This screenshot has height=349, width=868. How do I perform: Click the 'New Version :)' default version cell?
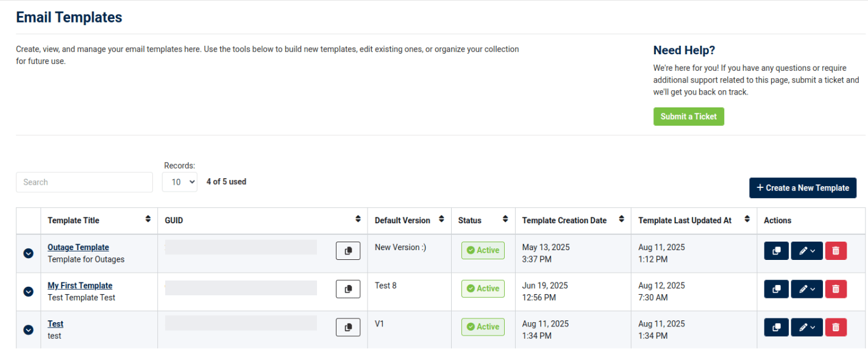(x=400, y=247)
